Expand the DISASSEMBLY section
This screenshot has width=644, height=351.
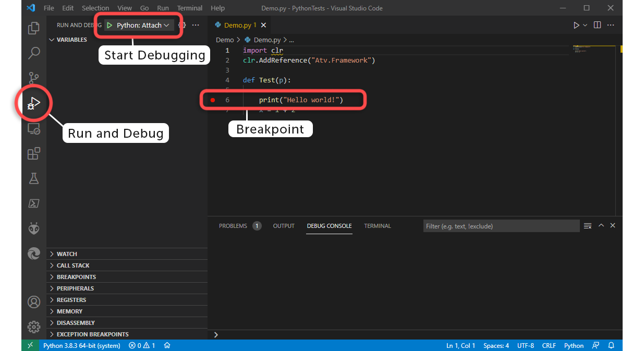127,323
